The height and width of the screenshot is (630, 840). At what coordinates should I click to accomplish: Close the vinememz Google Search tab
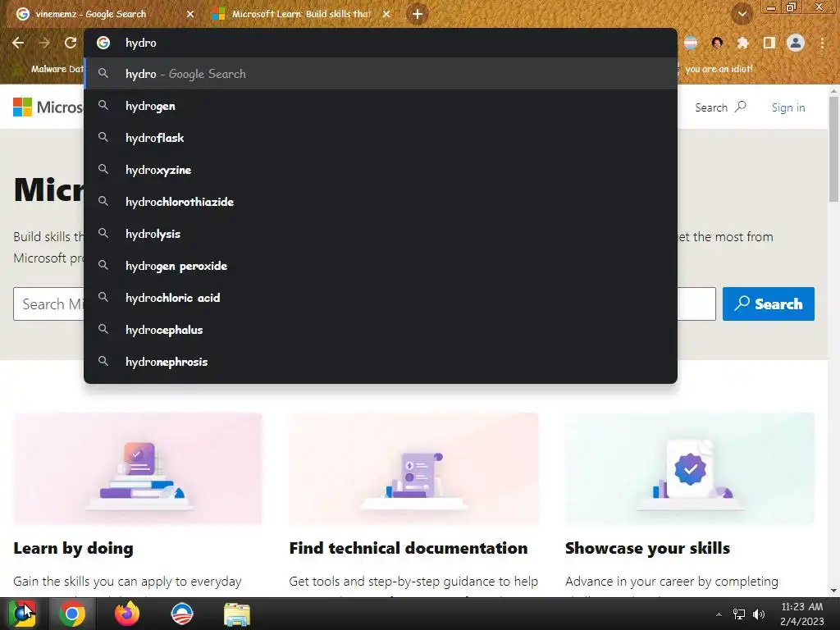(190, 14)
